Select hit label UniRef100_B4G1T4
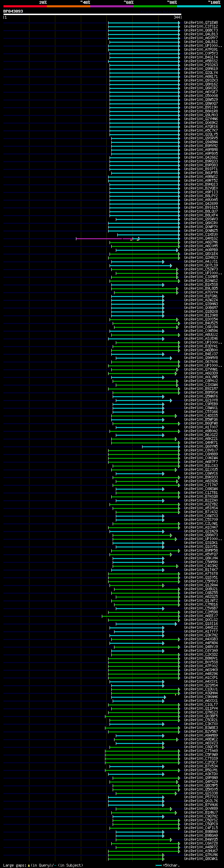 coord(201,57)
